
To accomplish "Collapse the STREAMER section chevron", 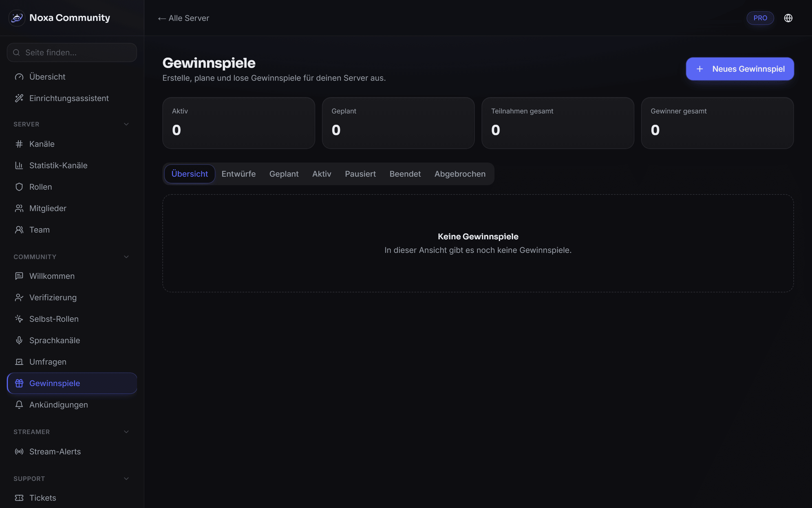I will [126, 432].
